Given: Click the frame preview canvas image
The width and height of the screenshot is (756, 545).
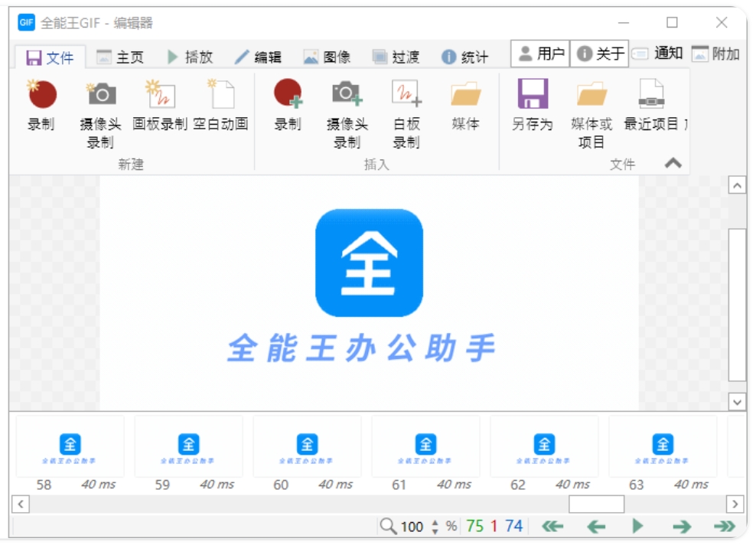Looking at the screenshot, I should click(x=369, y=292).
